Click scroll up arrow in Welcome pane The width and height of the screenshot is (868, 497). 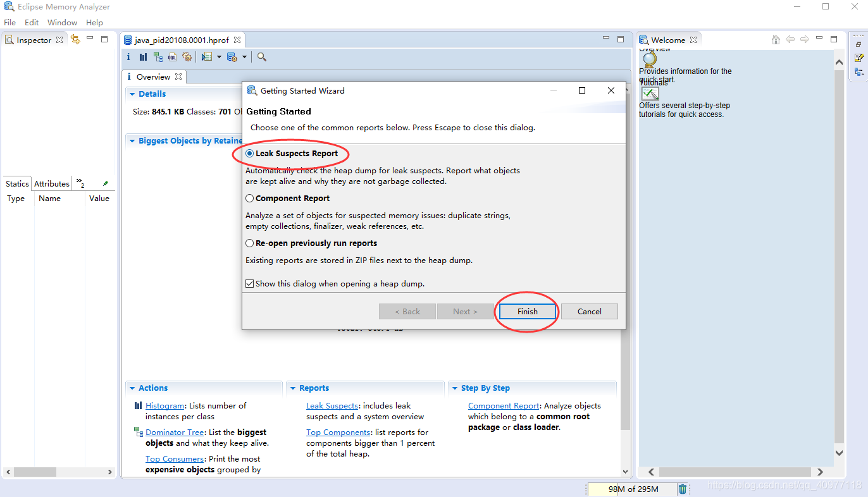click(839, 62)
